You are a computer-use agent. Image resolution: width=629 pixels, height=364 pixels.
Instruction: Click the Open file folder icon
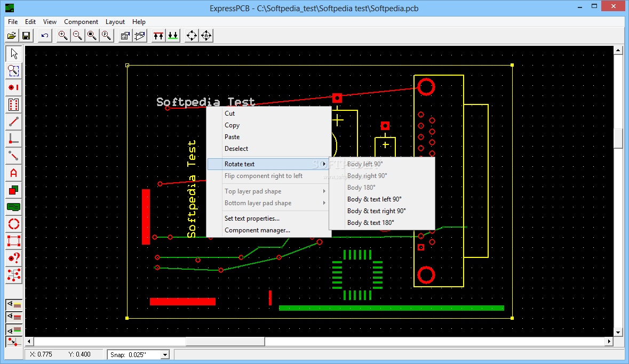(x=12, y=36)
